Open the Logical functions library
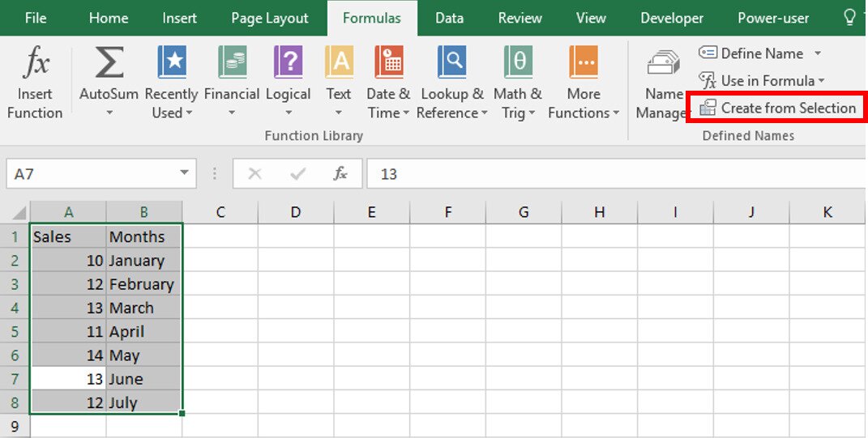Screen dimensions: 868x438 point(288,63)
